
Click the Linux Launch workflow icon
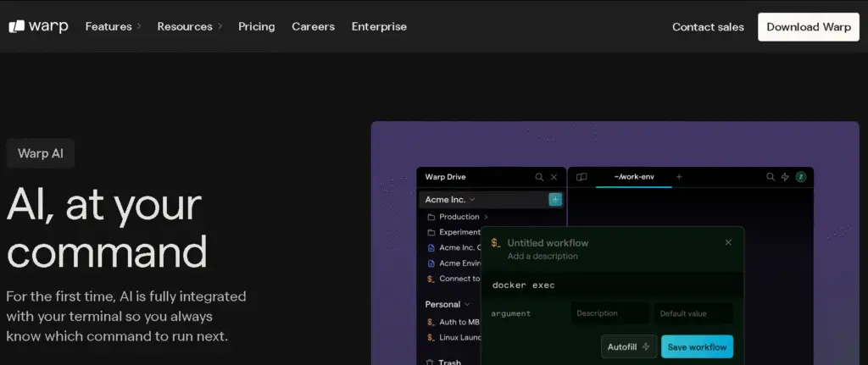pyautogui.click(x=431, y=337)
